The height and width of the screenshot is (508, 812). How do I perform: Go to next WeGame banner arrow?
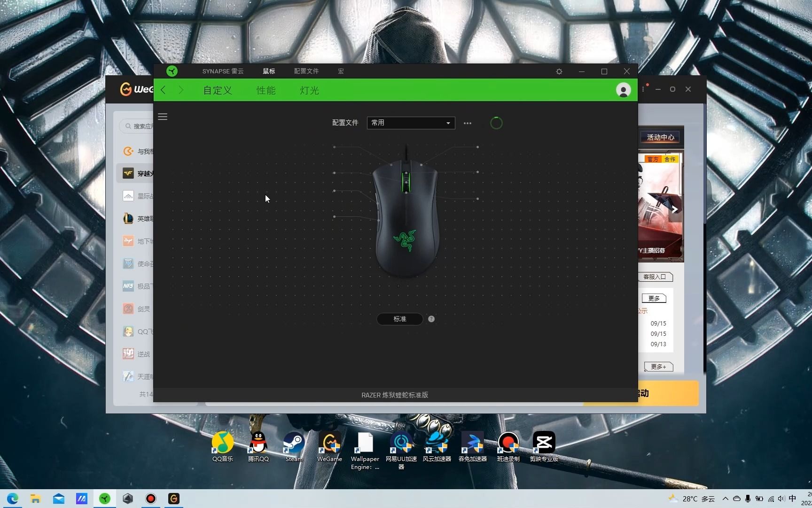675,209
